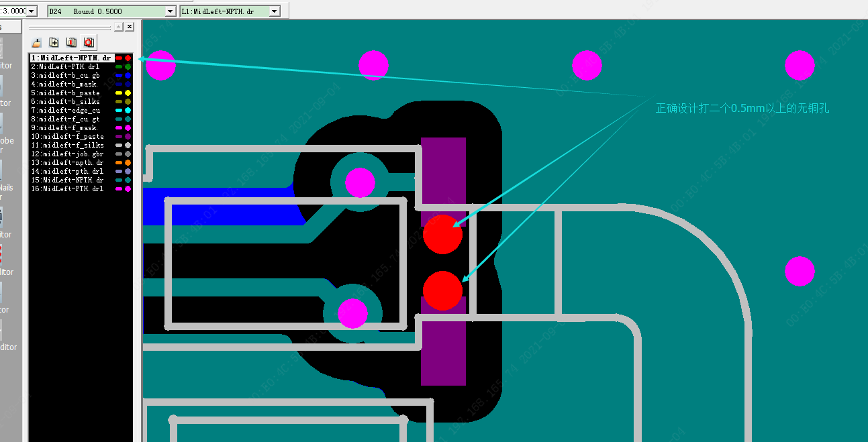
Task: Click the layer icon with red circle
Action: 88,43
